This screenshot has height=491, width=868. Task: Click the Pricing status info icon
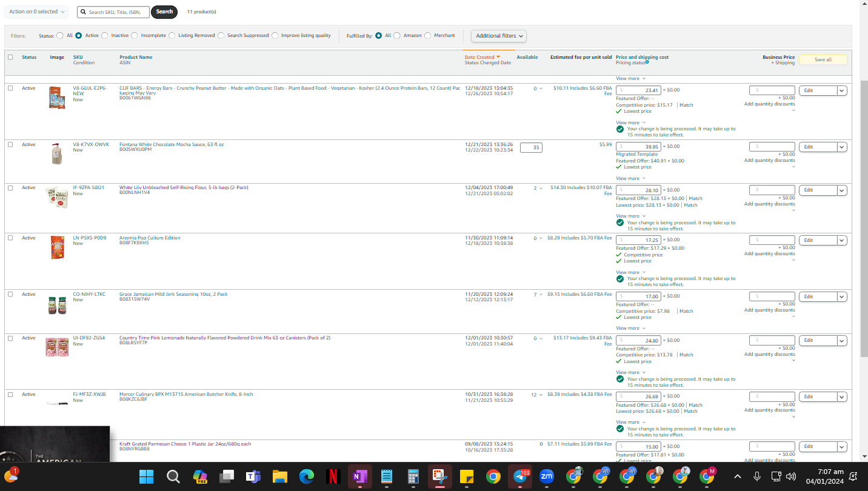coord(647,62)
